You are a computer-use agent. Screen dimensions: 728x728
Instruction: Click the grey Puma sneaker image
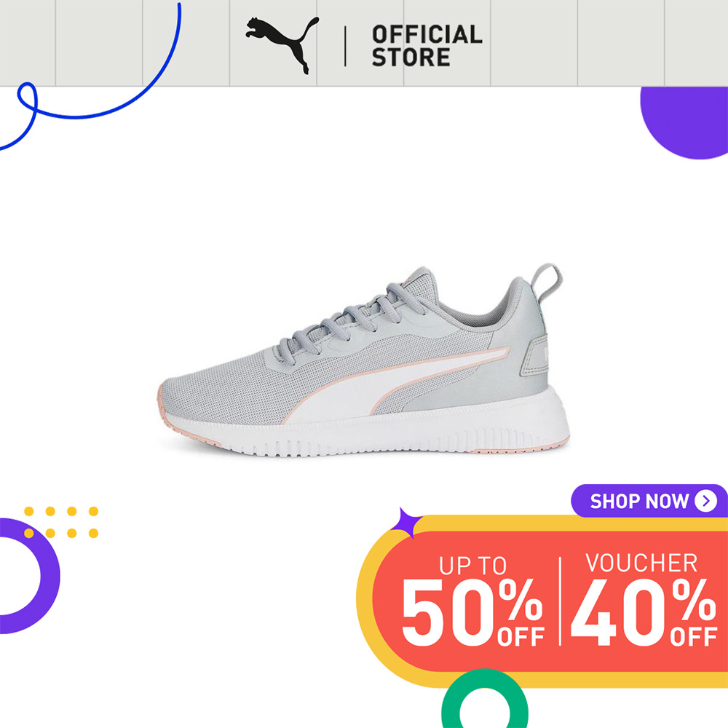(x=364, y=360)
